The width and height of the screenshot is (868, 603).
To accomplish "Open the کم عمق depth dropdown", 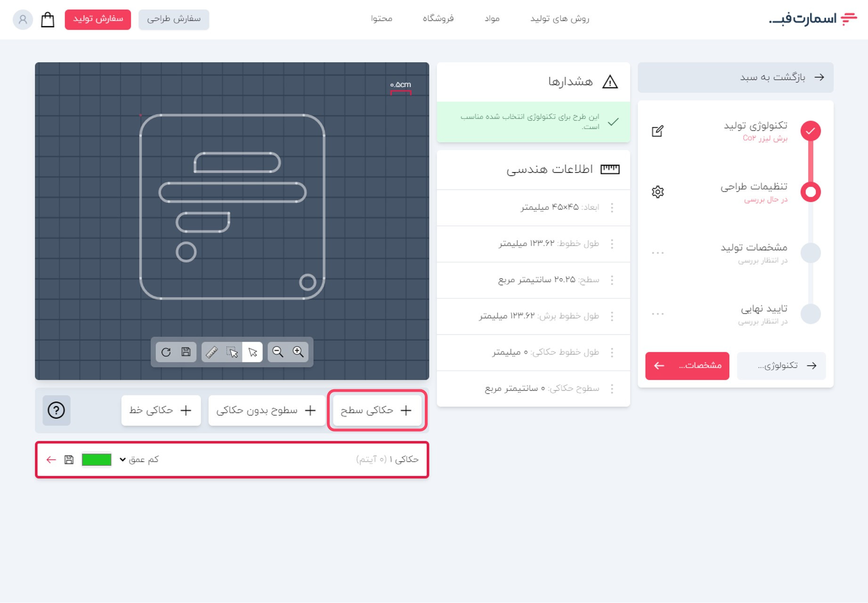I will click(x=139, y=459).
